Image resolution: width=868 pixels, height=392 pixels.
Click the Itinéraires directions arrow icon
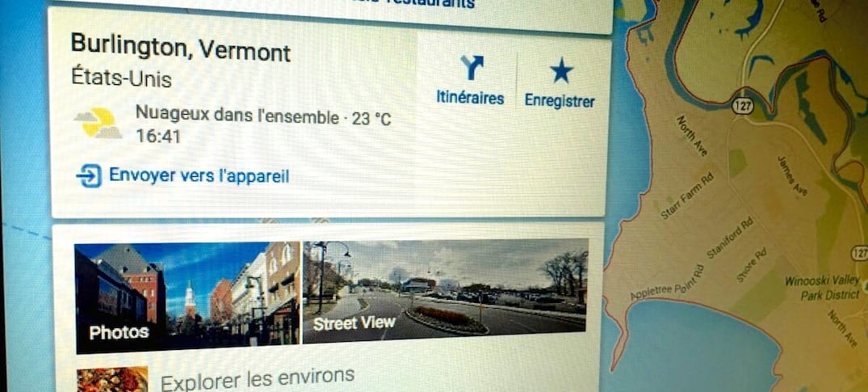(472, 68)
